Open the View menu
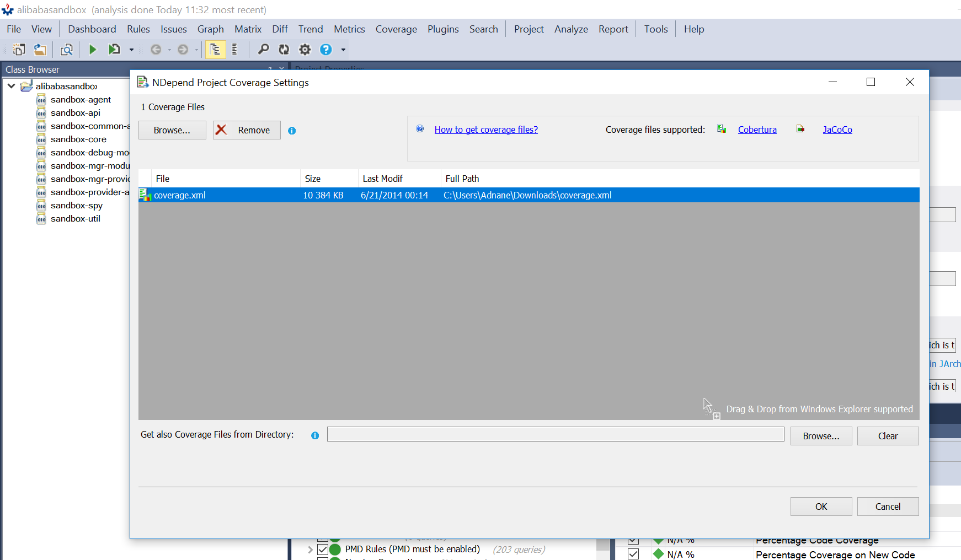Screen dimensions: 961x560 [41, 29]
